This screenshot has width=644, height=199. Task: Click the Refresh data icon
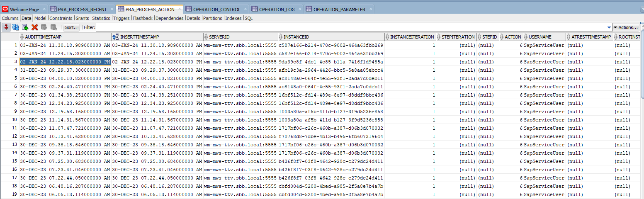point(16,27)
